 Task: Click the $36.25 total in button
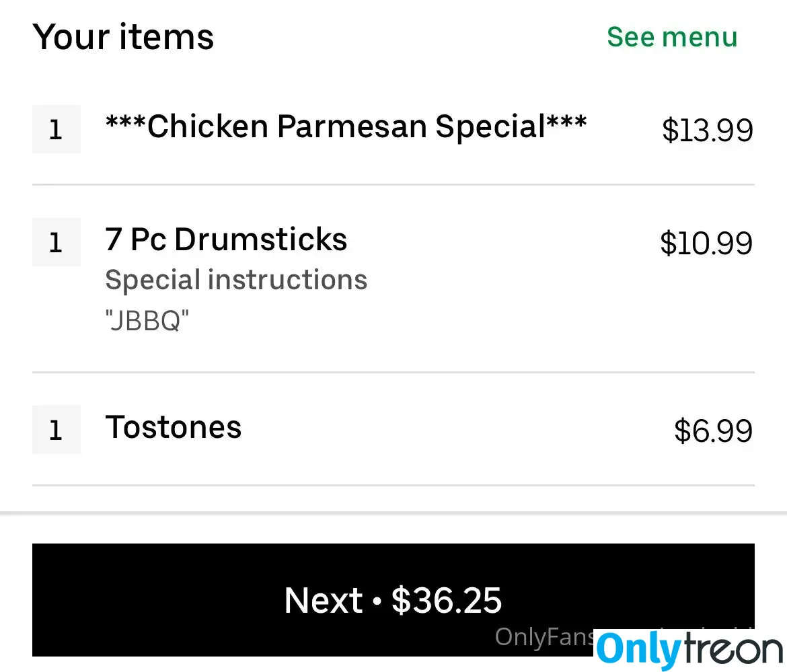coord(446,600)
